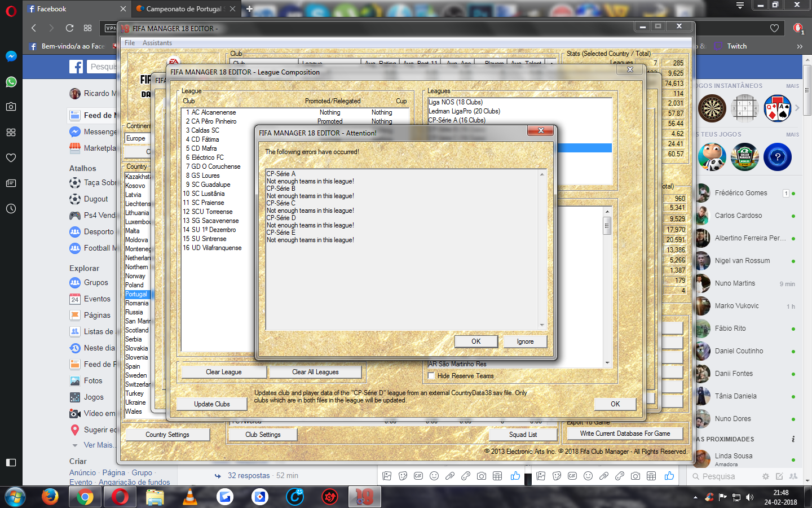The width and height of the screenshot is (812, 508).
Task: Click Write Current Database For Game
Action: click(625, 433)
